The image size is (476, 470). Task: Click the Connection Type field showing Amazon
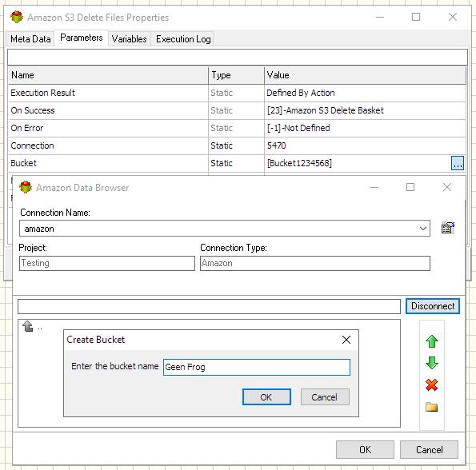(315, 263)
